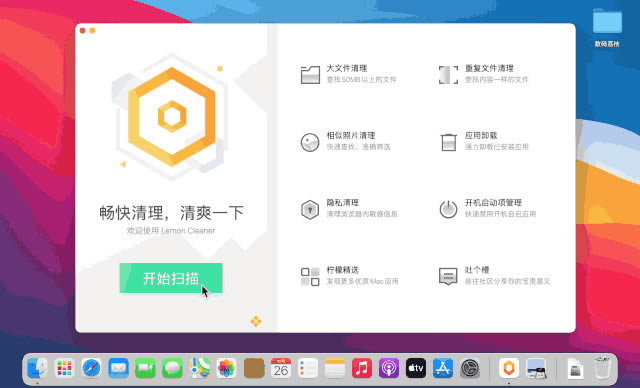Screen dimensions: 640x388
Task: Open App Store from the Dock
Action: (443, 368)
